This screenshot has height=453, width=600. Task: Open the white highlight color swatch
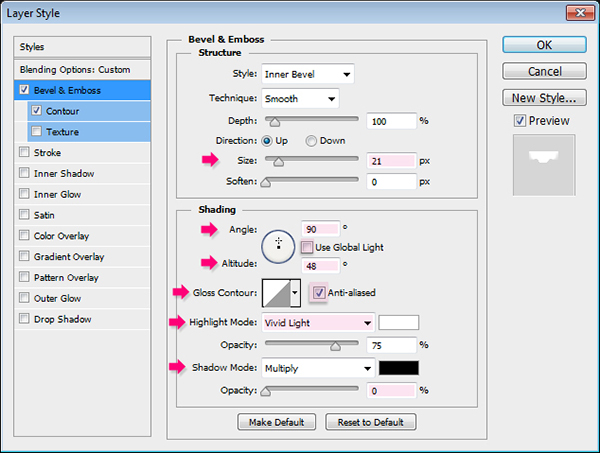pyautogui.click(x=398, y=323)
